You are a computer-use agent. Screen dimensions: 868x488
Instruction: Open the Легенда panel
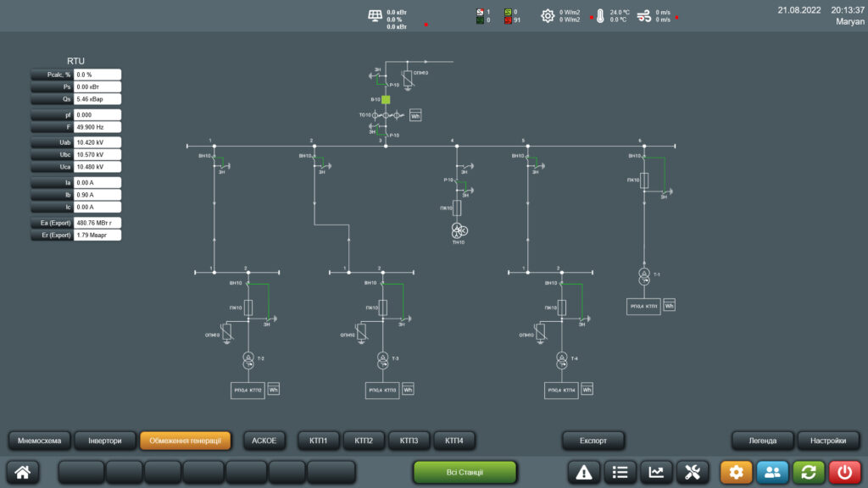tap(761, 441)
